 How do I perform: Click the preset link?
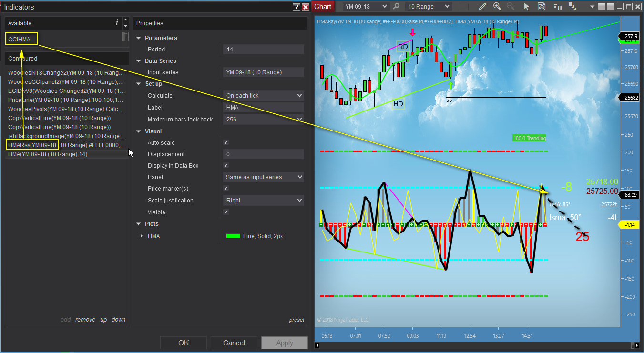pyautogui.click(x=296, y=320)
